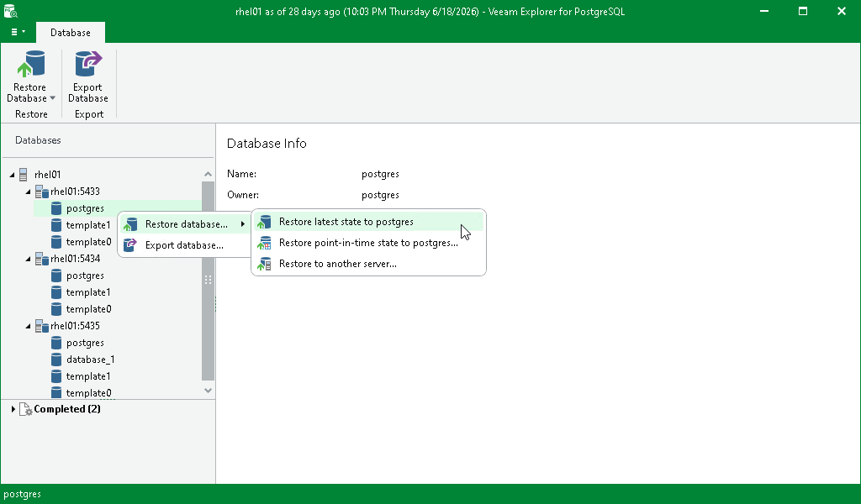Select the rhel01 label in the tree
This screenshot has height=504, width=861.
pyautogui.click(x=47, y=175)
